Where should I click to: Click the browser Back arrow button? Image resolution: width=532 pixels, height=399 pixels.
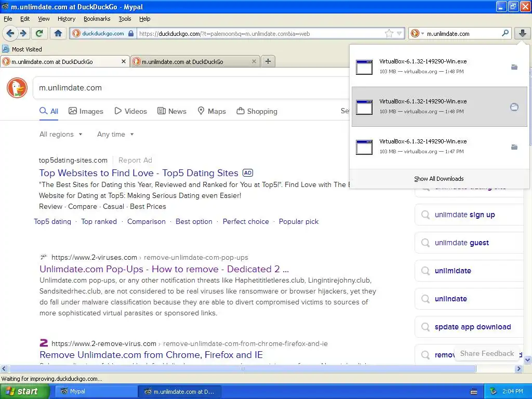tap(10, 33)
